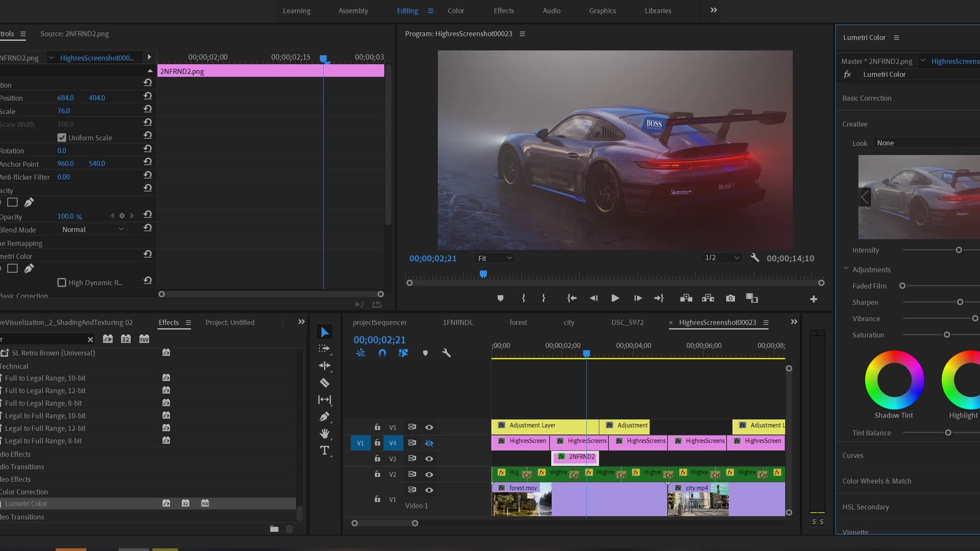
Task: Select the Track Select Forward tool
Action: [x=325, y=349]
